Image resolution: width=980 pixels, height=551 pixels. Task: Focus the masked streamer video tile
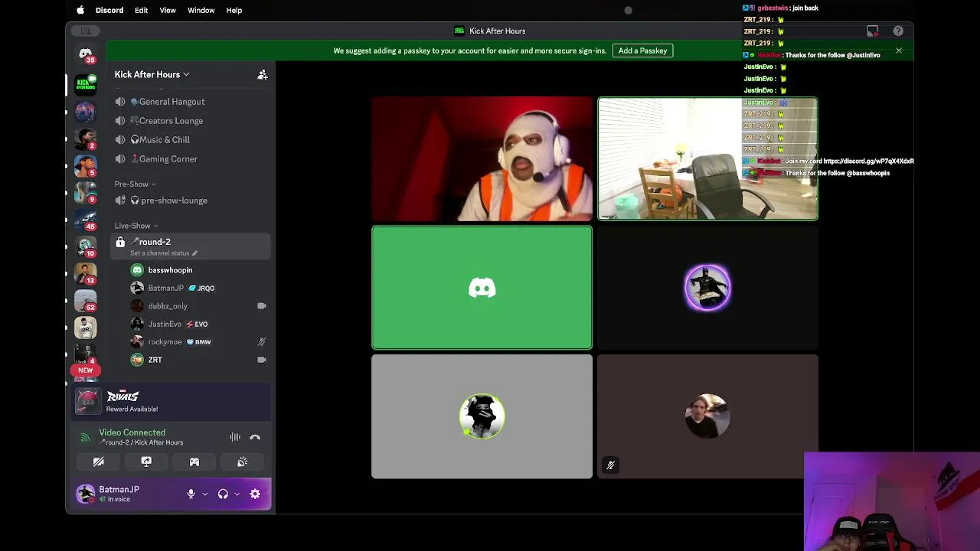pyautogui.click(x=482, y=159)
